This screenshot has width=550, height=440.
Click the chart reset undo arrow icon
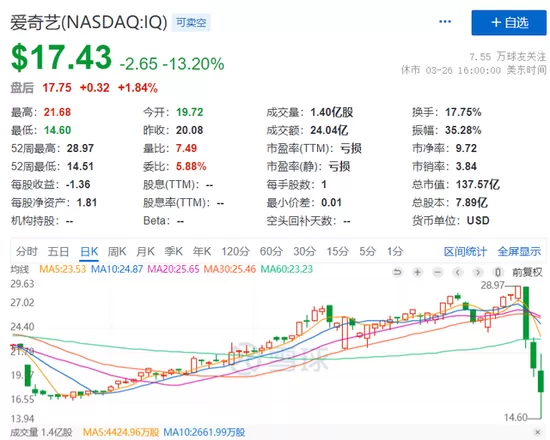tap(397, 272)
